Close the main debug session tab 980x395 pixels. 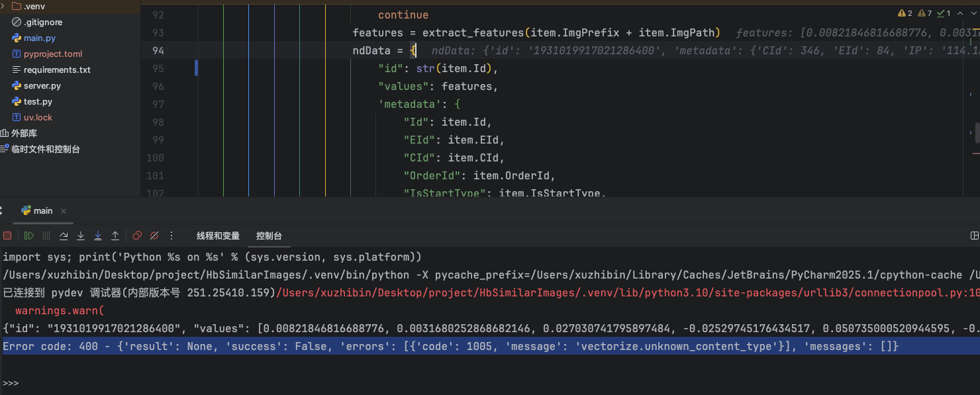coord(64,211)
